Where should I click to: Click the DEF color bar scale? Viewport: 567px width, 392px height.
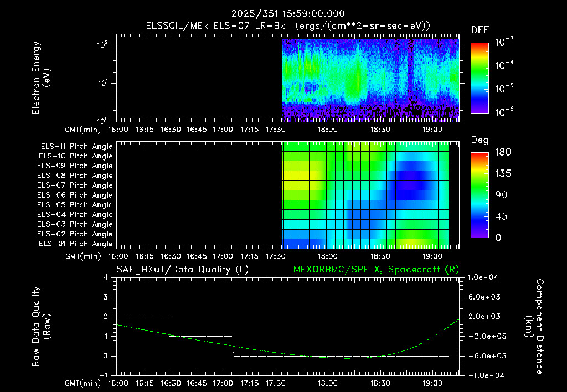[480, 78]
